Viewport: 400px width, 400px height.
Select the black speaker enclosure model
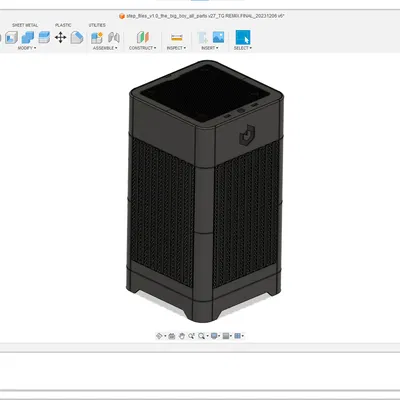click(205, 191)
